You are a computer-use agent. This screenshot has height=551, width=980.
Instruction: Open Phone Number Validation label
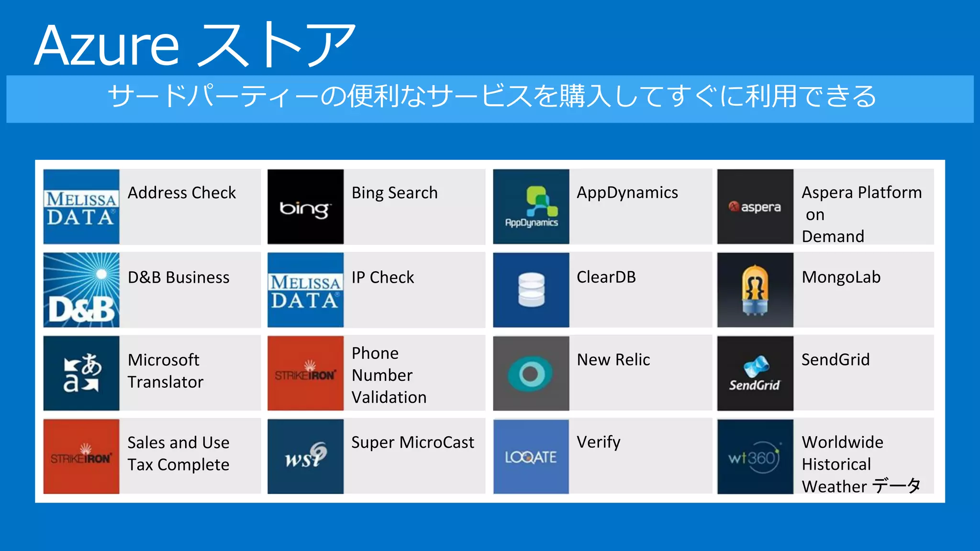click(x=389, y=375)
